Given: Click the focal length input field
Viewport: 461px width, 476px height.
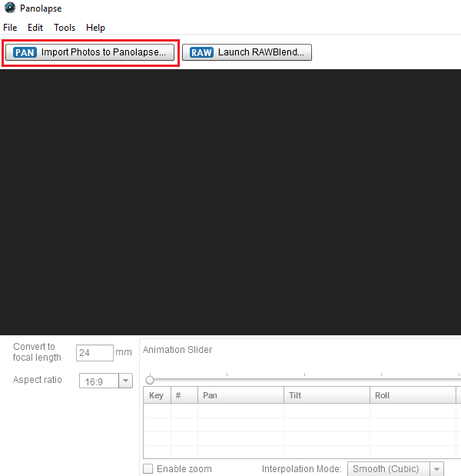Looking at the screenshot, I should pyautogui.click(x=95, y=353).
